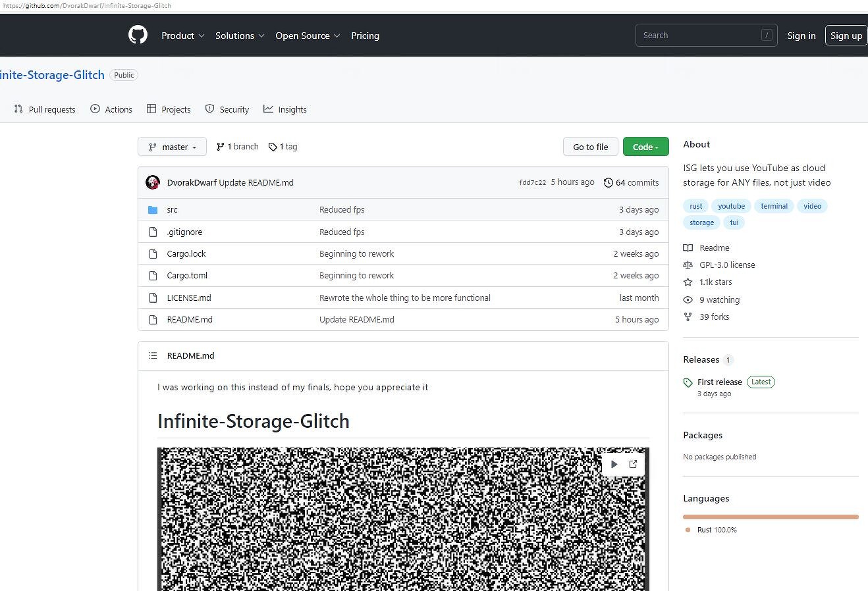Click the Rust language bar

pyautogui.click(x=771, y=517)
